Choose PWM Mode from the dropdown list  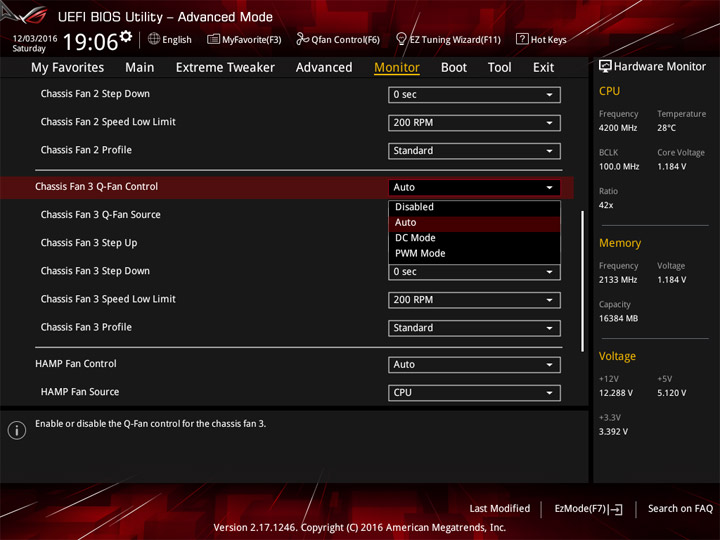pos(474,253)
